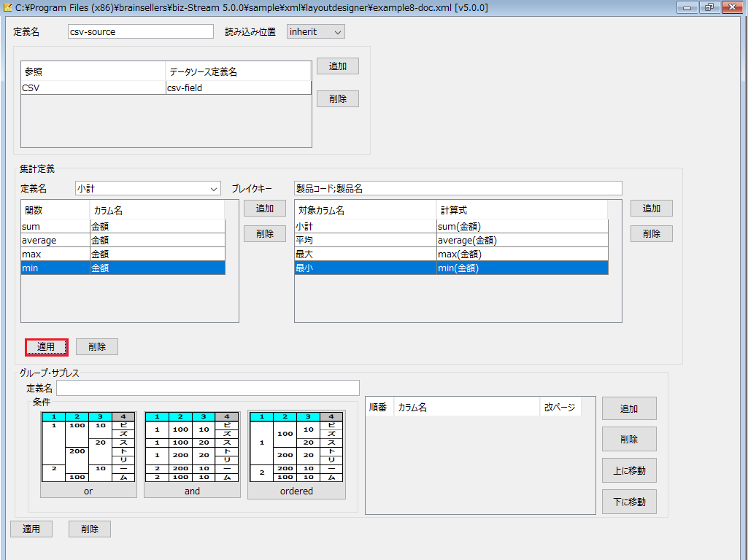This screenshot has height=560, width=748.
Task: Click the 順番 column header
Action: (x=379, y=407)
